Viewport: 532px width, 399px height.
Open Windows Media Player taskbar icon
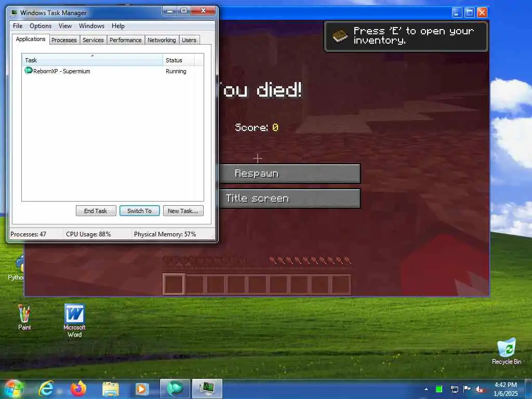[x=141, y=389]
